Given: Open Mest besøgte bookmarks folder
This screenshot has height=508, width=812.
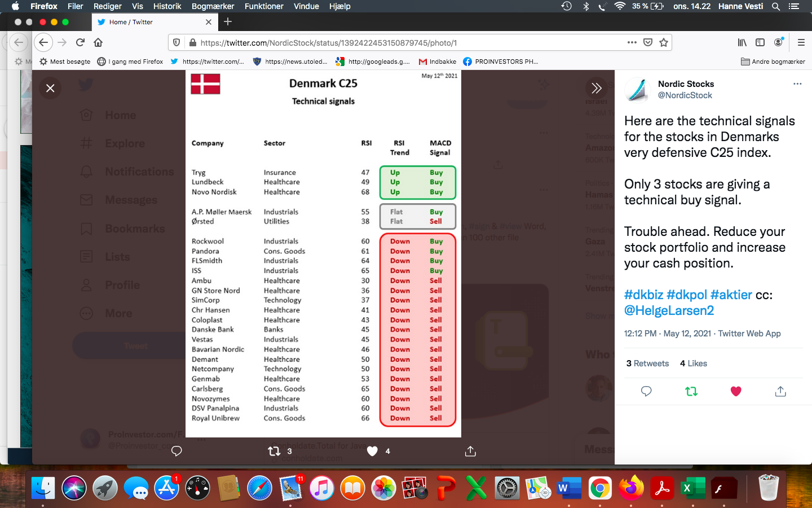Looking at the screenshot, I should (65, 62).
